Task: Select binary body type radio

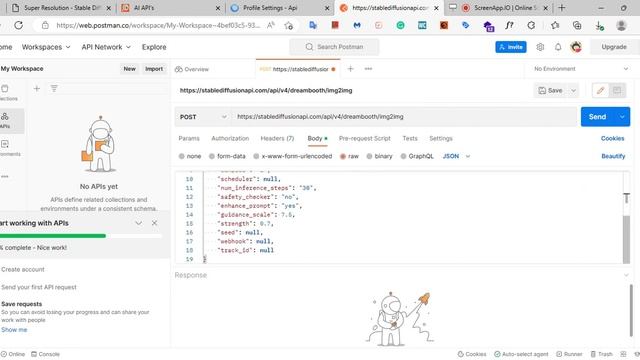Action: (369, 156)
